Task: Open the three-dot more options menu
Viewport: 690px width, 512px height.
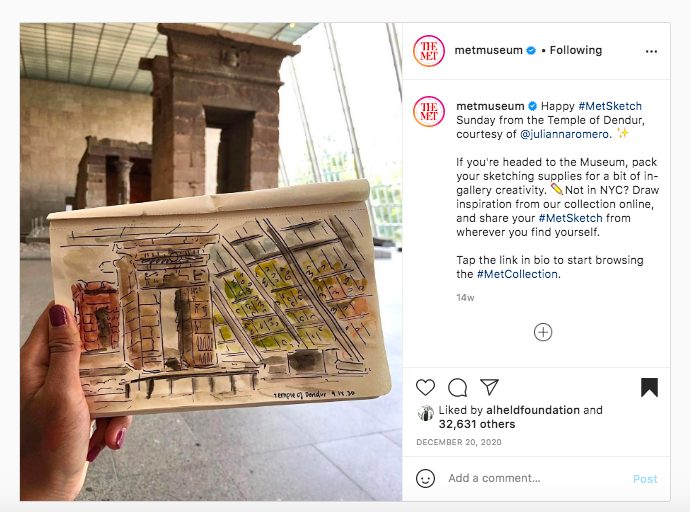Action: pos(651,51)
